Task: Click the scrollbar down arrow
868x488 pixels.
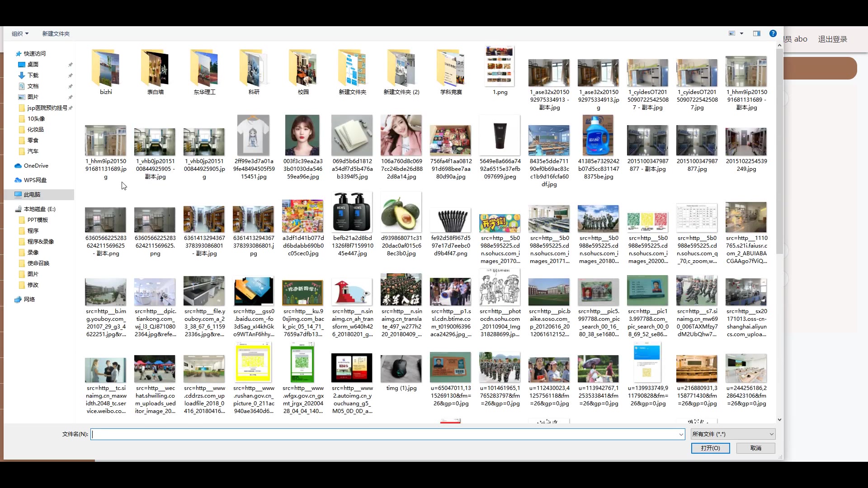Action: pos(779,420)
